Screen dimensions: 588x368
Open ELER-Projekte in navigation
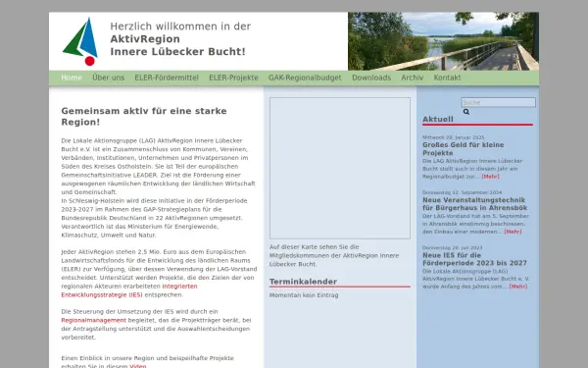pos(233,78)
